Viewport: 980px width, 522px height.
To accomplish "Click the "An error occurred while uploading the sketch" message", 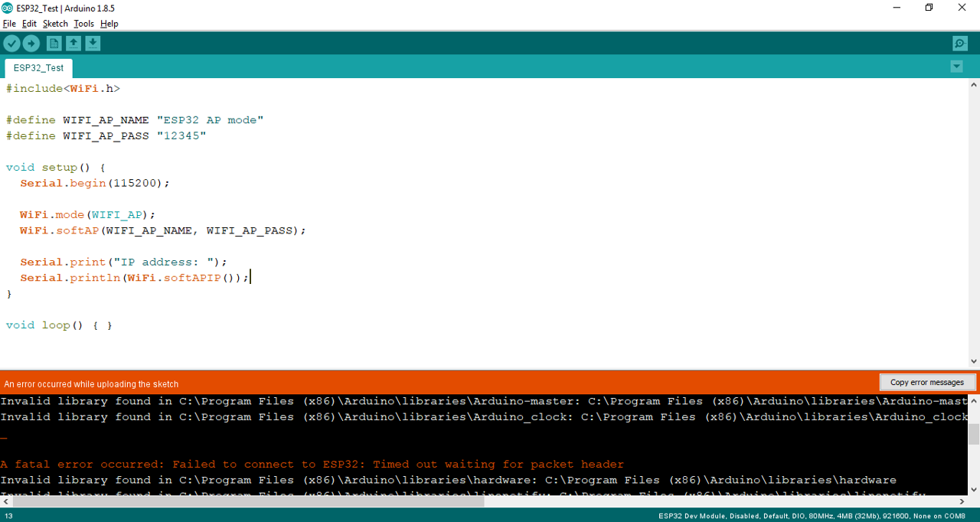I will (x=92, y=384).
